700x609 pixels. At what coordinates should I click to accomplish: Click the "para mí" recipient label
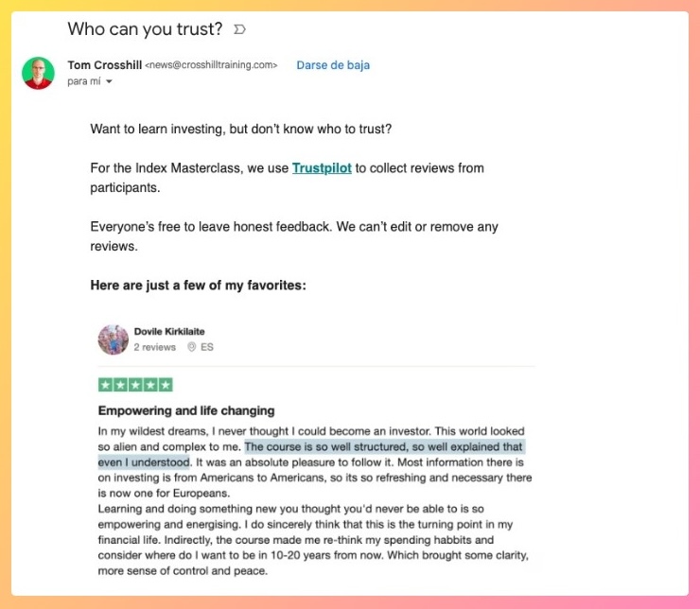pos(84,82)
